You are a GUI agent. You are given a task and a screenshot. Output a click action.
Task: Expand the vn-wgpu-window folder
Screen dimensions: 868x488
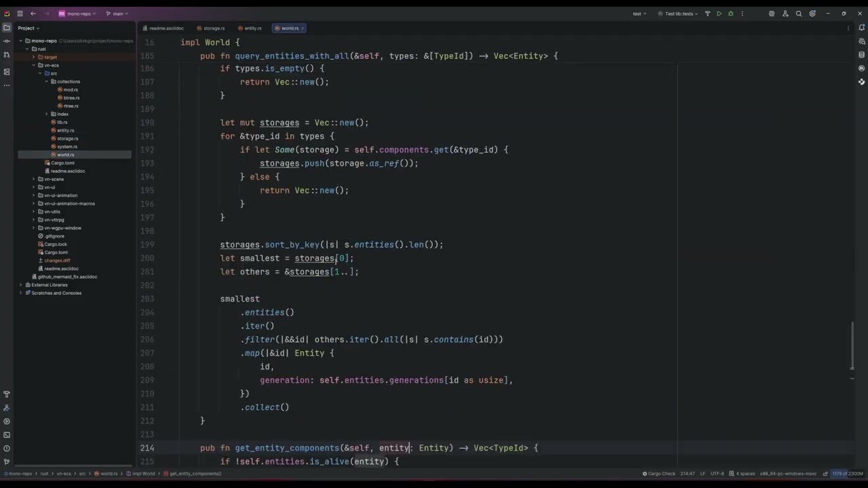[34, 228]
